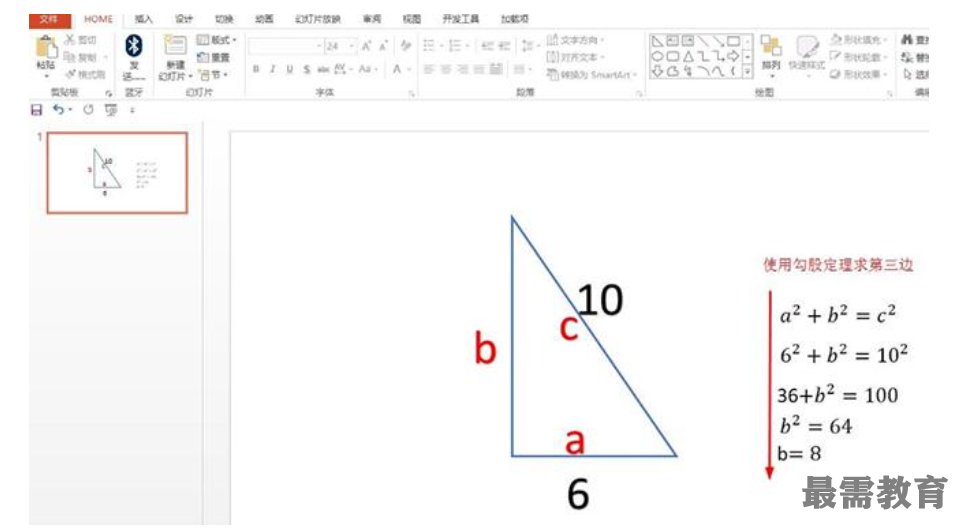Open Text Direction dropdown
This screenshot has width=954, height=532.
[575, 40]
